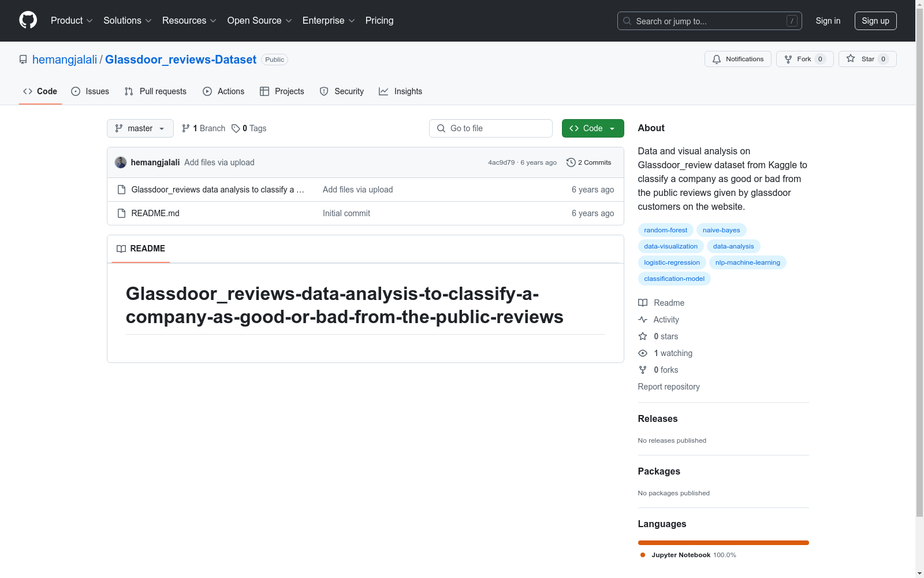The image size is (924, 578).
Task: Expand the green Code dropdown button
Action: 593,128
